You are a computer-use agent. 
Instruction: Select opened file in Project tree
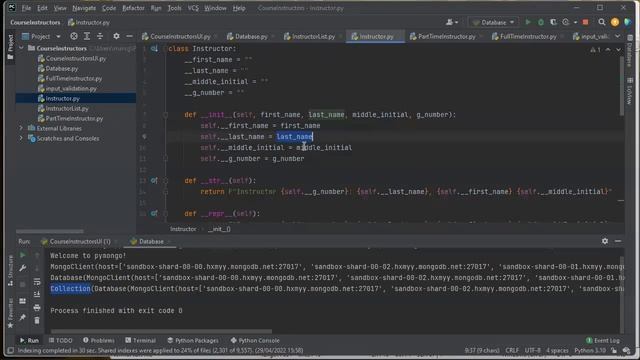74,36
